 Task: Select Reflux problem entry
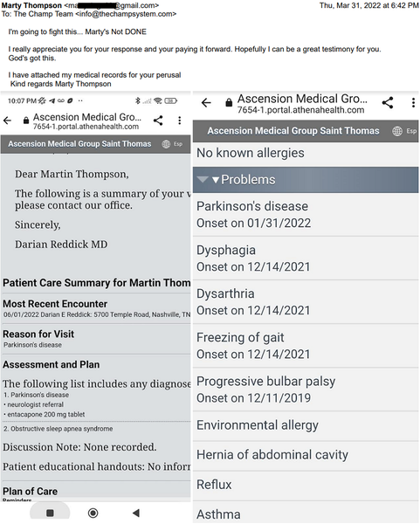tap(306, 485)
